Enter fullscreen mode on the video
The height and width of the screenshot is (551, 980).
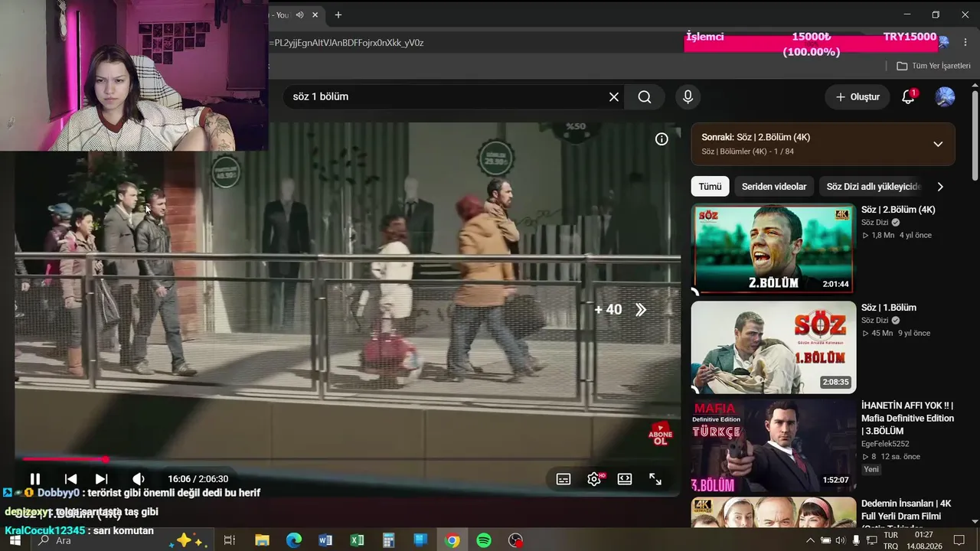pyautogui.click(x=655, y=479)
